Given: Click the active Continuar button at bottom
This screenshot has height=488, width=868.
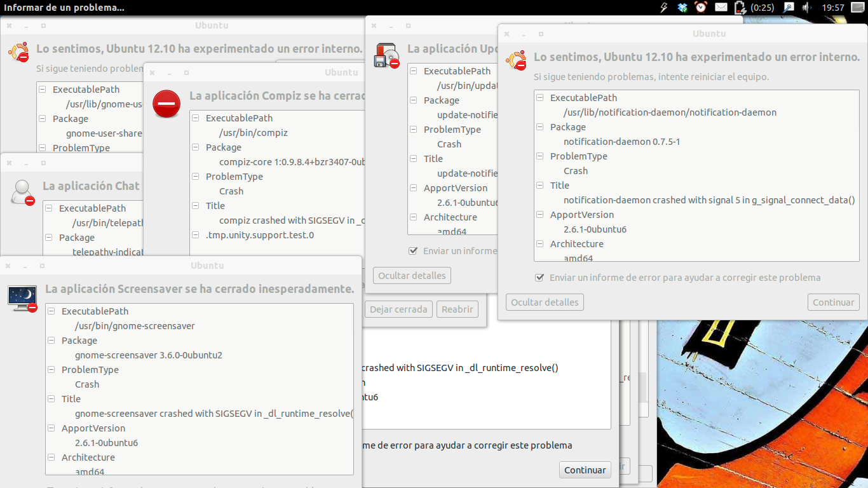Looking at the screenshot, I should click(x=585, y=470).
